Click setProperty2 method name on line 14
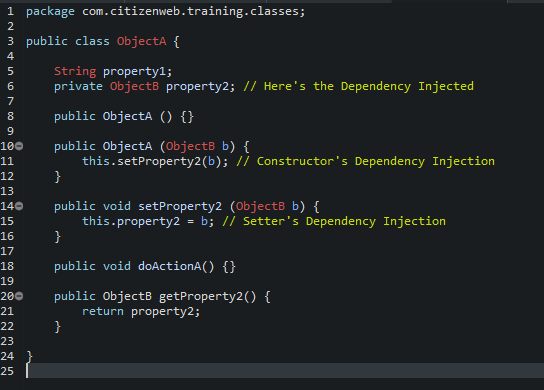The width and height of the screenshot is (544, 390). (180, 206)
